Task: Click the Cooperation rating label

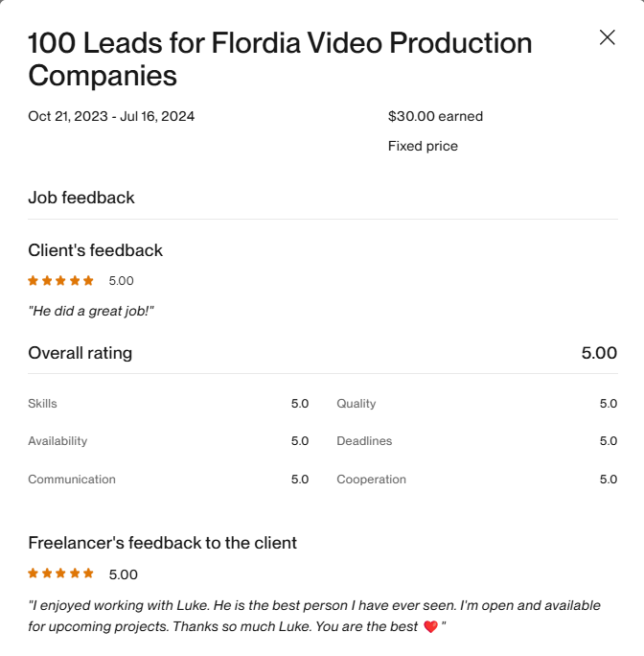Action: click(x=371, y=479)
